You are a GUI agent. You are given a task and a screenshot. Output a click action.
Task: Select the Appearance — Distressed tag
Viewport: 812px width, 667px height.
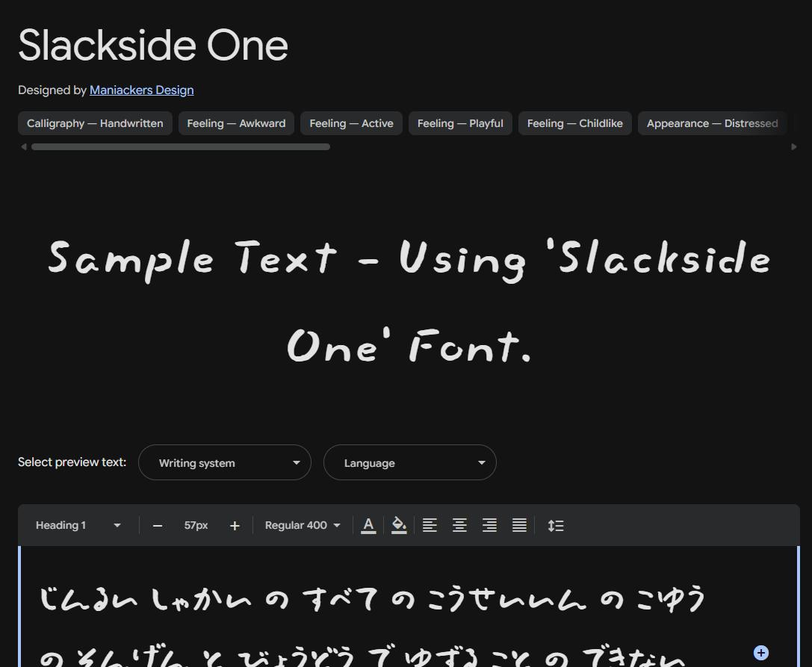(712, 123)
